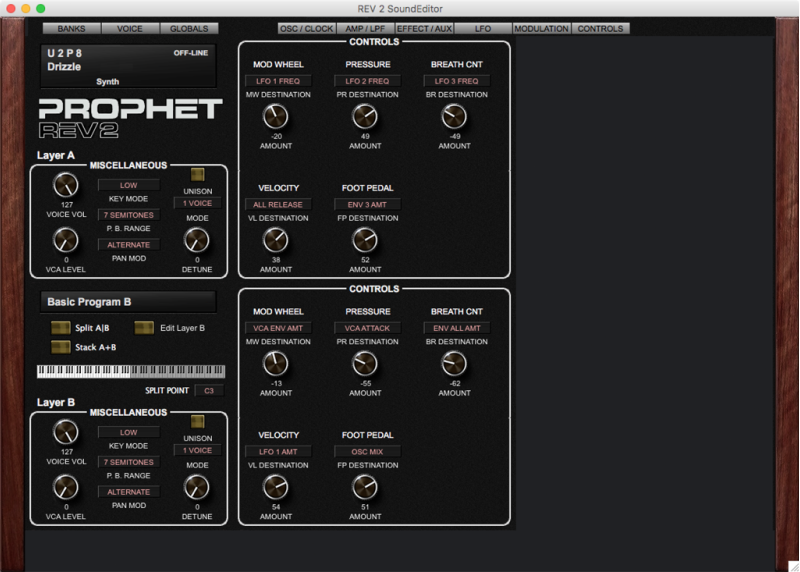Screen dimensions: 800x572
Task: Click Layer B Voice Vol knob
Action: click(x=65, y=432)
